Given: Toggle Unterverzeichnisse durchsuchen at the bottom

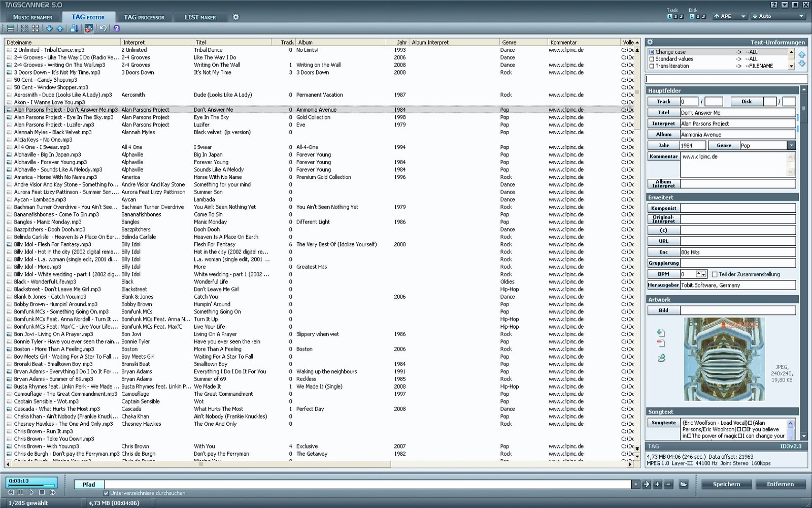Looking at the screenshot, I should [106, 493].
